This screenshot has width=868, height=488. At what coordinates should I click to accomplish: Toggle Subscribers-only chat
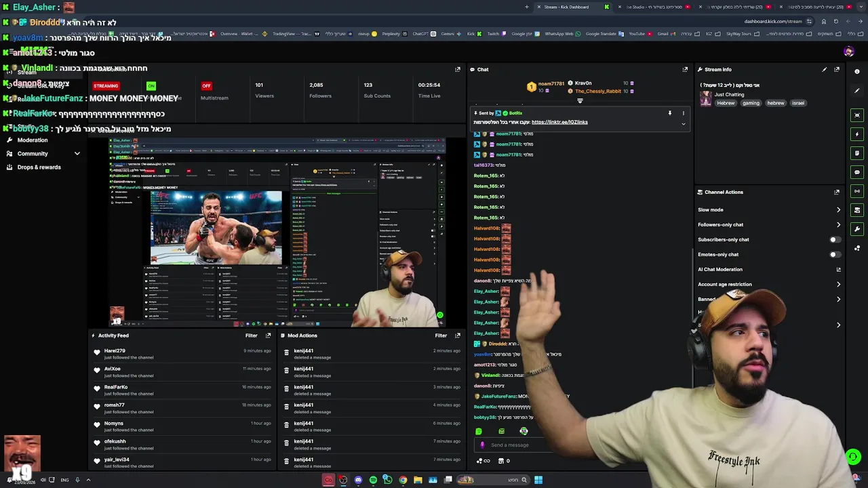[x=835, y=239]
